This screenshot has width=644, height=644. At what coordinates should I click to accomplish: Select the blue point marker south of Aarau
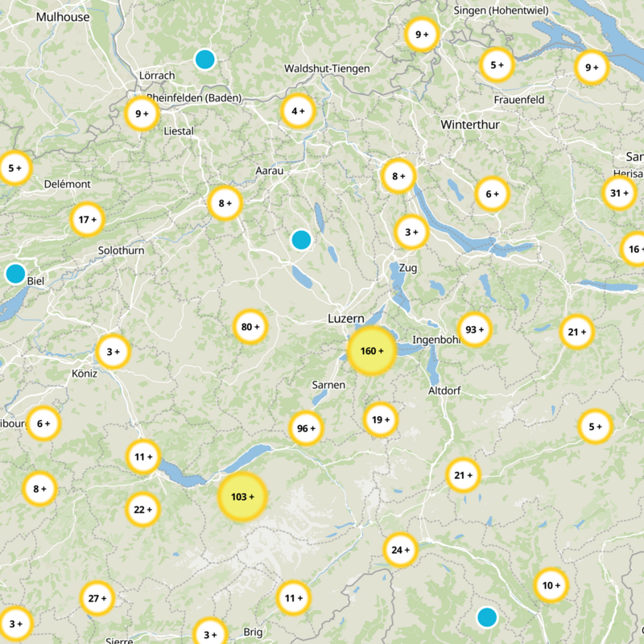[301, 239]
